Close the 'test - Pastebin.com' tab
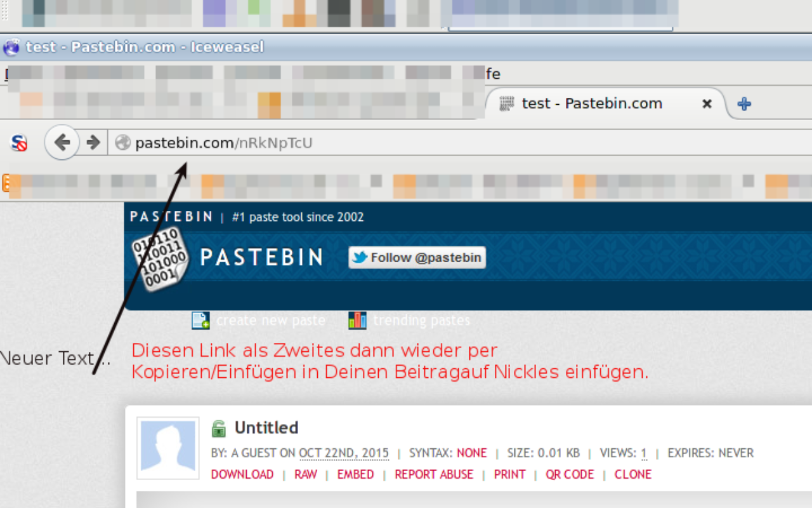This screenshot has height=508, width=812. pyautogui.click(x=707, y=104)
